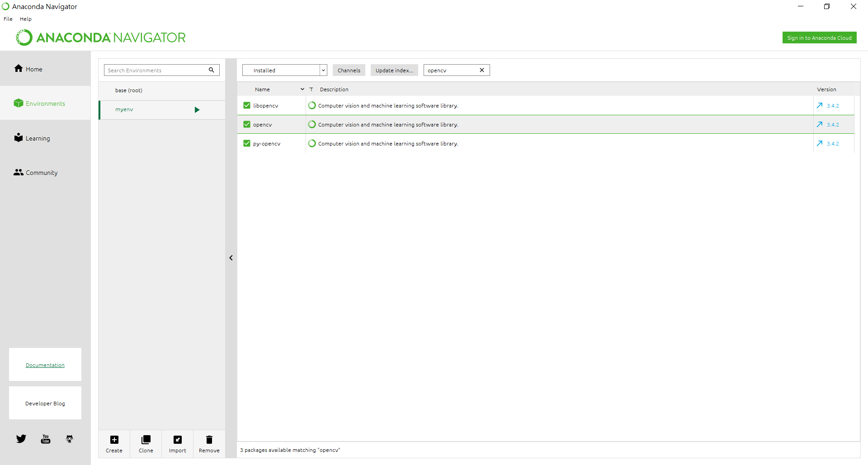The height and width of the screenshot is (465, 868).
Task: Open the Help menu
Action: [x=26, y=19]
